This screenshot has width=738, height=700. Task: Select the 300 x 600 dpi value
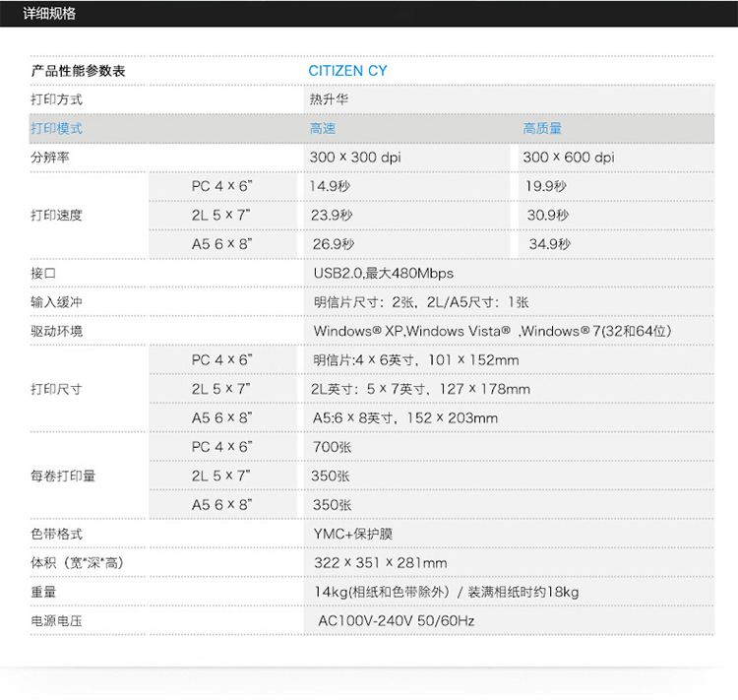click(x=569, y=158)
